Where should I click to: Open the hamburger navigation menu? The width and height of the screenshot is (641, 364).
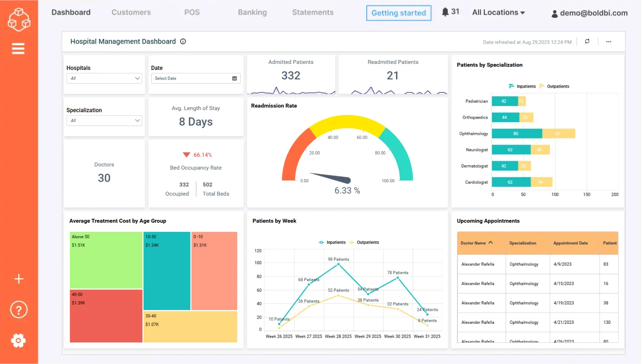tap(18, 48)
